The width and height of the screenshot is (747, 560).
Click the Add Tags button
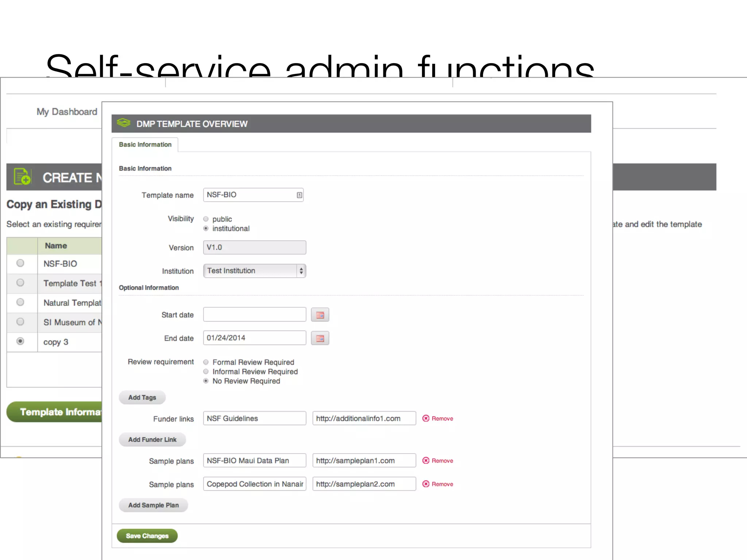[142, 398]
